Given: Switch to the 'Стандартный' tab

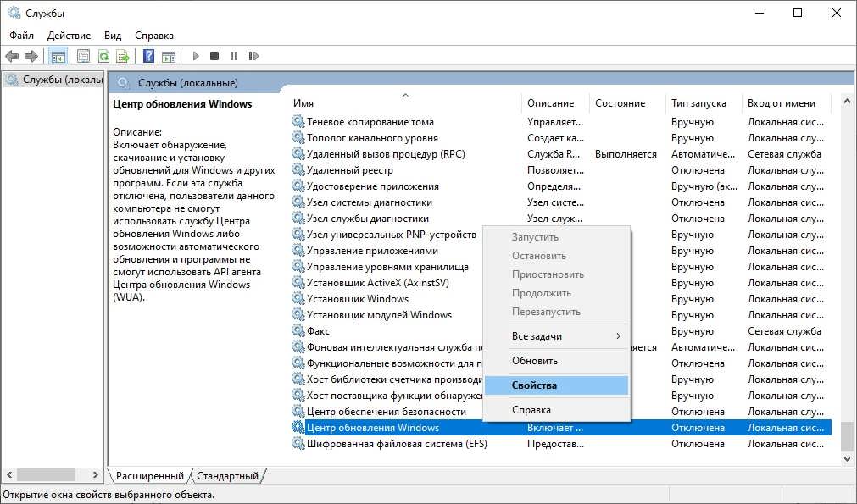Looking at the screenshot, I should coord(228,476).
